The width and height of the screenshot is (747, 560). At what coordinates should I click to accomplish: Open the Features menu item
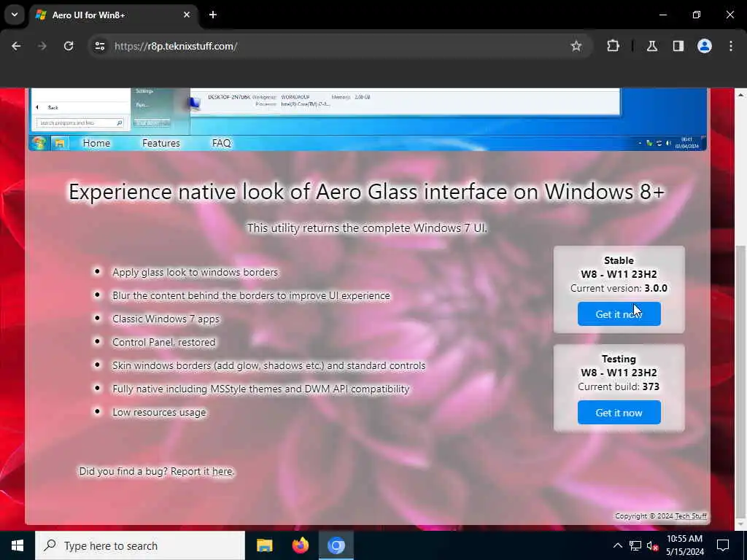(161, 143)
